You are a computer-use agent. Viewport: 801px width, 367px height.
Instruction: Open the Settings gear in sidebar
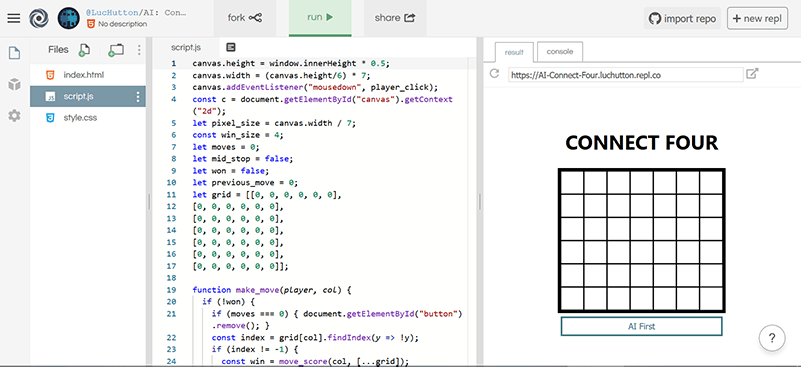click(14, 116)
